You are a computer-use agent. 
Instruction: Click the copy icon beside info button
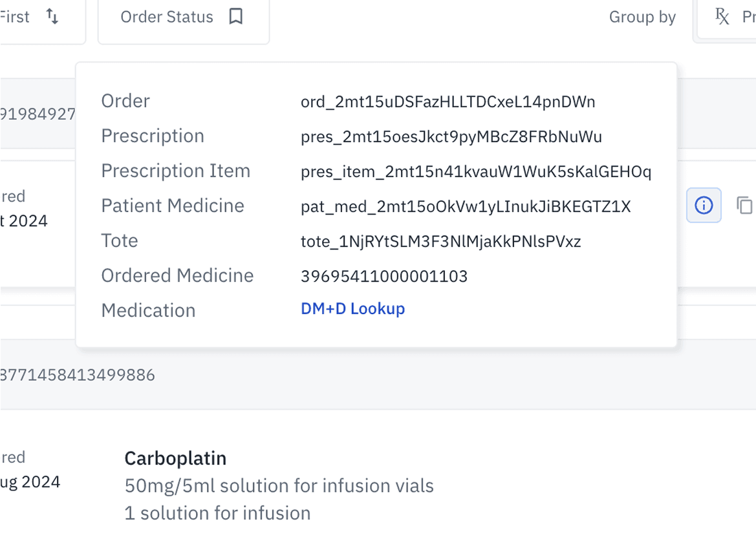click(744, 206)
